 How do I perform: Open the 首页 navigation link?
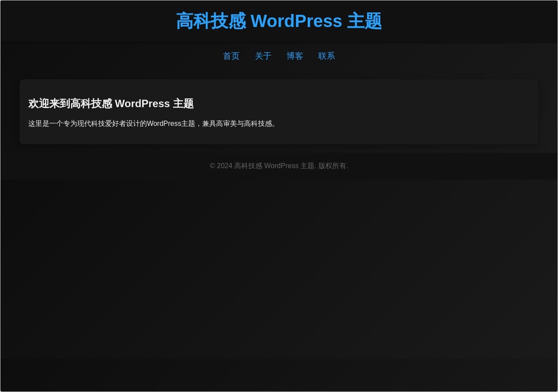point(231,56)
